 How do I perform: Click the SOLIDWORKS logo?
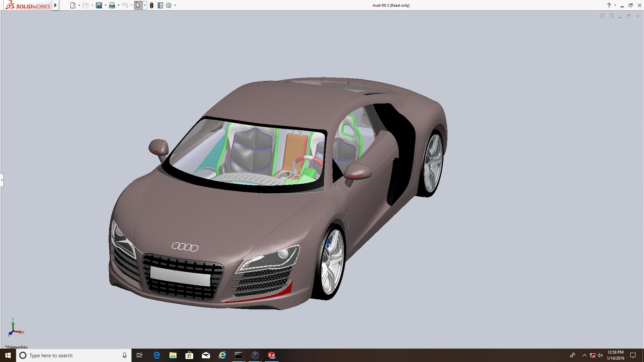(x=28, y=5)
